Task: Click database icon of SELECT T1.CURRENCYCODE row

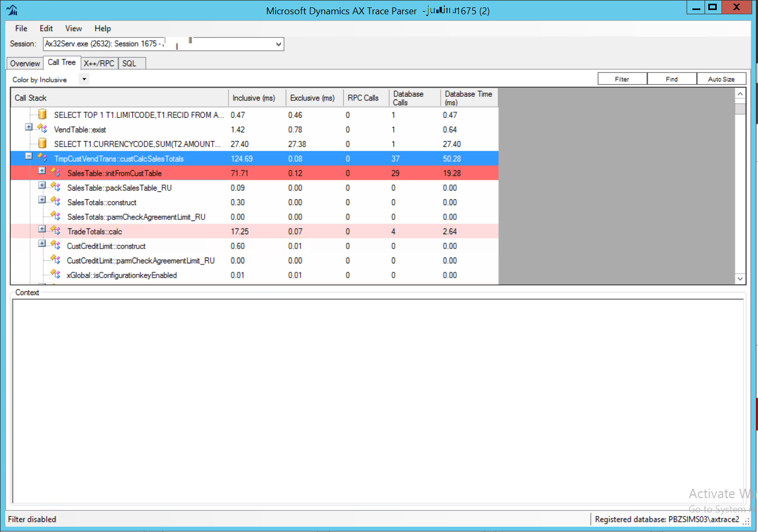Action: (42, 143)
